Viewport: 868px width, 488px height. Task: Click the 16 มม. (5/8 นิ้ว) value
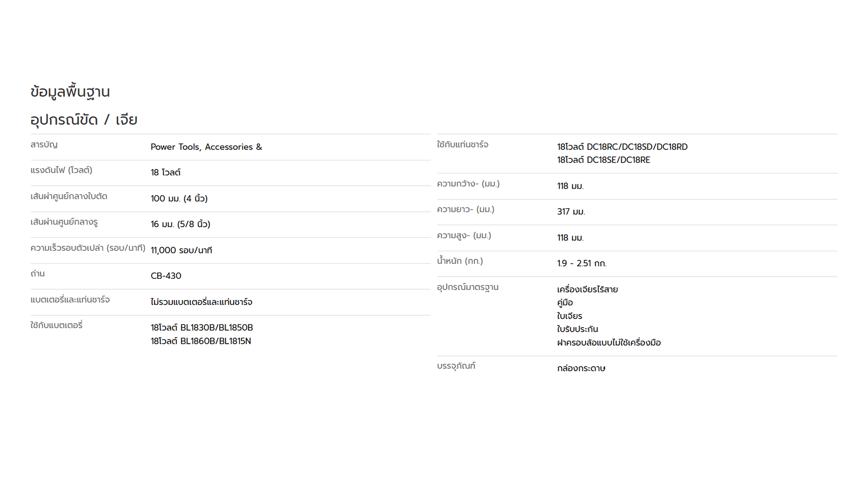click(x=180, y=225)
